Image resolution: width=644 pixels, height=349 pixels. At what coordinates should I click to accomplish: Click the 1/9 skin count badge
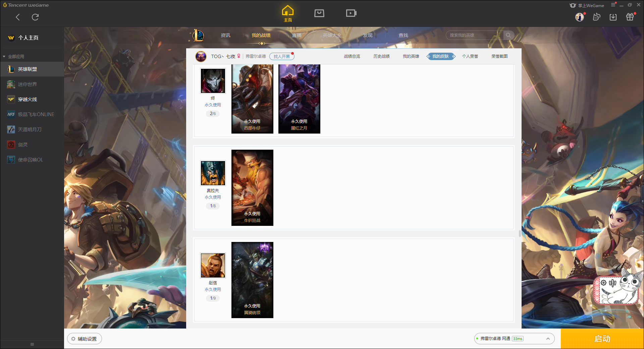pos(213,298)
